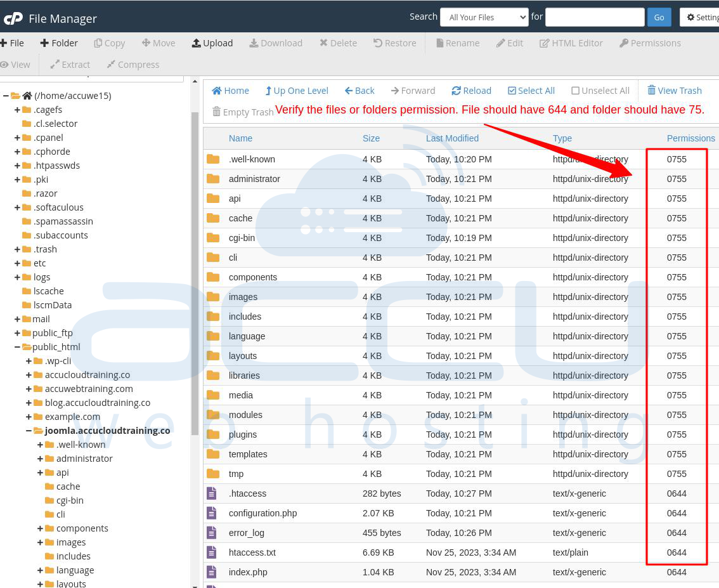Screen dimensions: 719x588
Task: Select the .htaccess file icon
Action: 211,493
